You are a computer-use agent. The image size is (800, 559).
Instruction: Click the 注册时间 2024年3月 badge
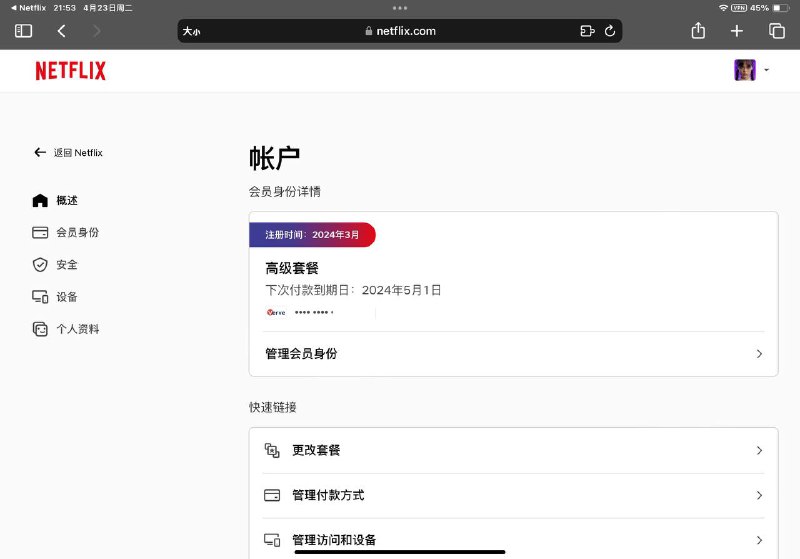coord(312,235)
